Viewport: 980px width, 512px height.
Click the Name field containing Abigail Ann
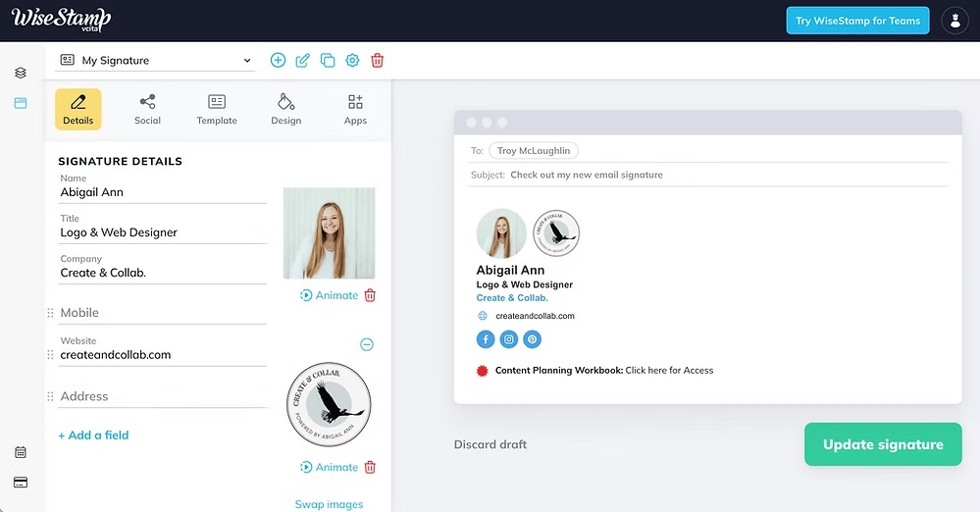[163, 187]
